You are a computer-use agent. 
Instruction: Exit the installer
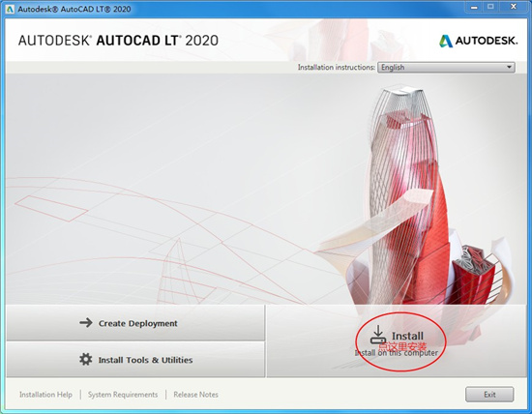(489, 395)
